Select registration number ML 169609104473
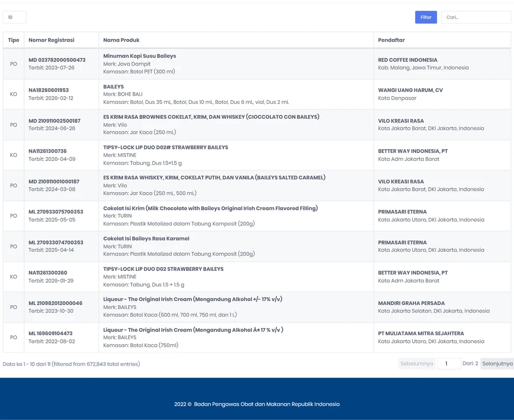The width and height of the screenshot is (514, 420). tap(50, 334)
